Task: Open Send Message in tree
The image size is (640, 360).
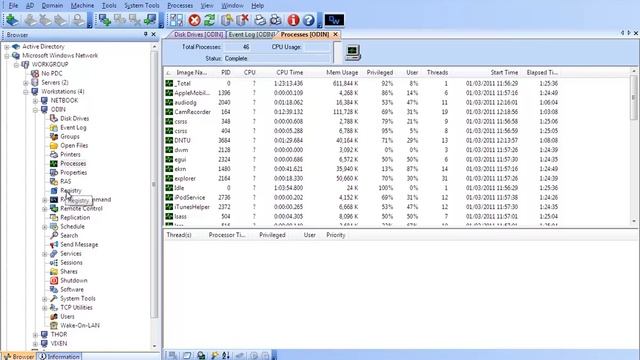Action: [79, 244]
